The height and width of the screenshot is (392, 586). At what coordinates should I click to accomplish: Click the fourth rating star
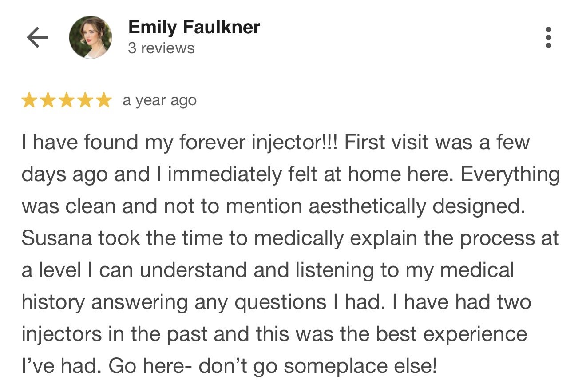[85, 101]
